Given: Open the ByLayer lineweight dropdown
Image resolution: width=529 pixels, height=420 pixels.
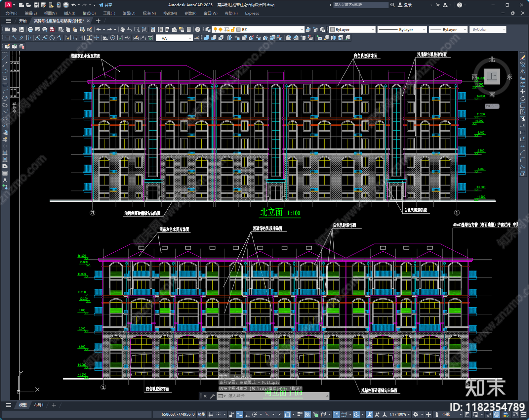Looking at the screenshot, I should (465, 29).
